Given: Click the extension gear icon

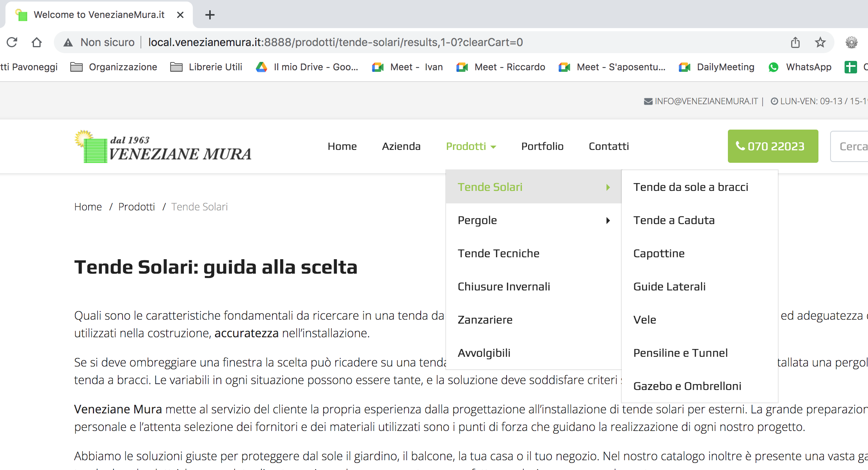Looking at the screenshot, I should pos(851,42).
